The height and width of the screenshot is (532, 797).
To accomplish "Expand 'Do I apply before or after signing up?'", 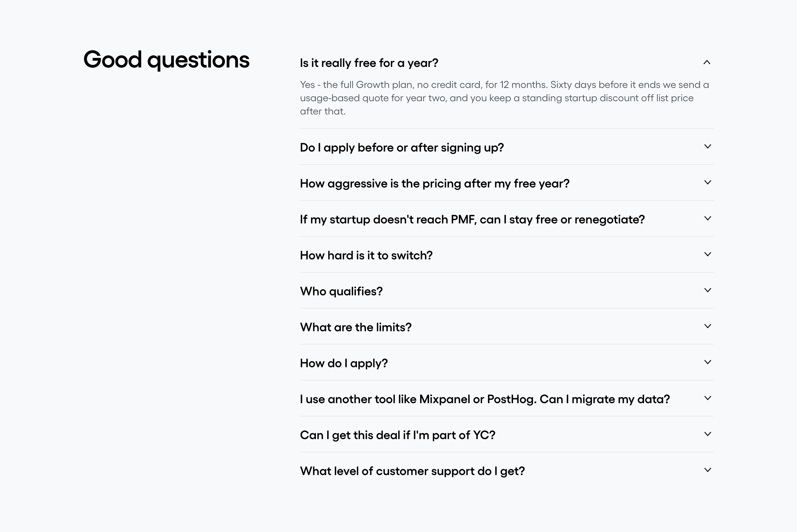I will [402, 148].
